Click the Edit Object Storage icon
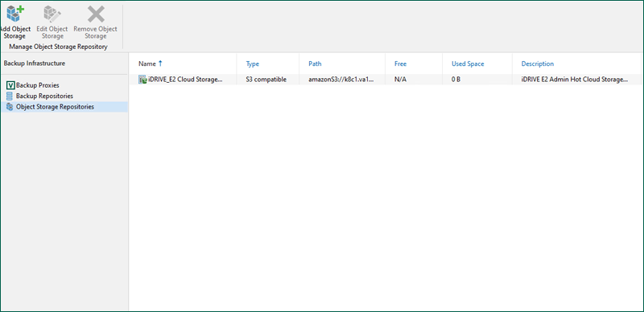Screen dimensions: 644x312 pos(52,14)
